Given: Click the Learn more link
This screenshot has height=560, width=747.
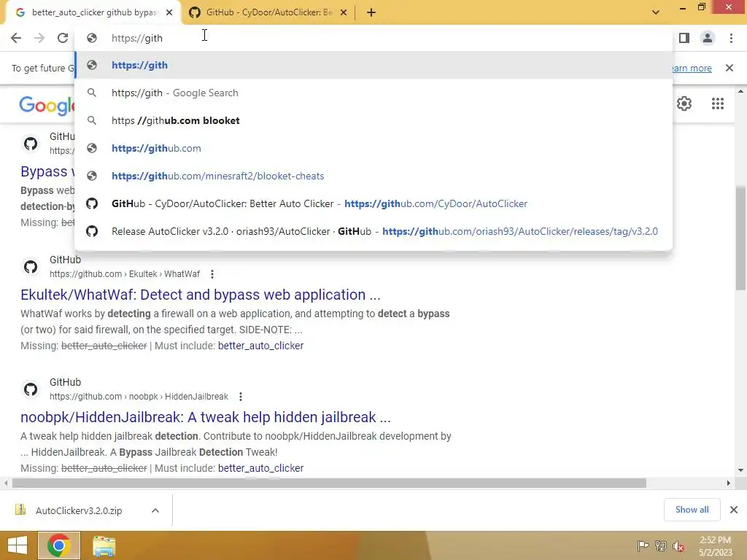Looking at the screenshot, I should point(692,68).
